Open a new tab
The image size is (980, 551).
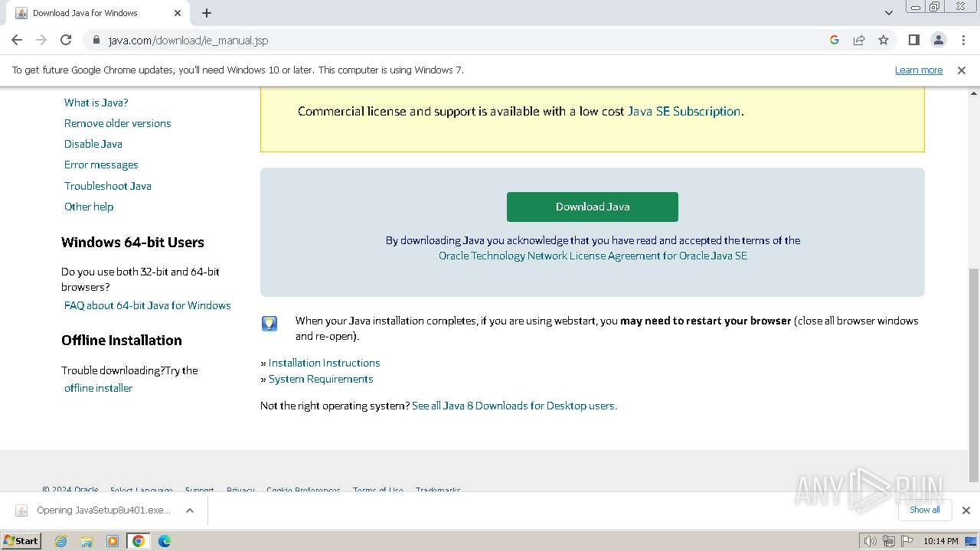(207, 13)
